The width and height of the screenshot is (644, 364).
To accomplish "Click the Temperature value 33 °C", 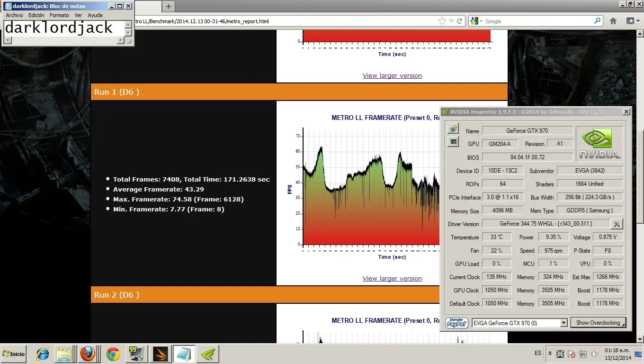I will pyautogui.click(x=496, y=237).
